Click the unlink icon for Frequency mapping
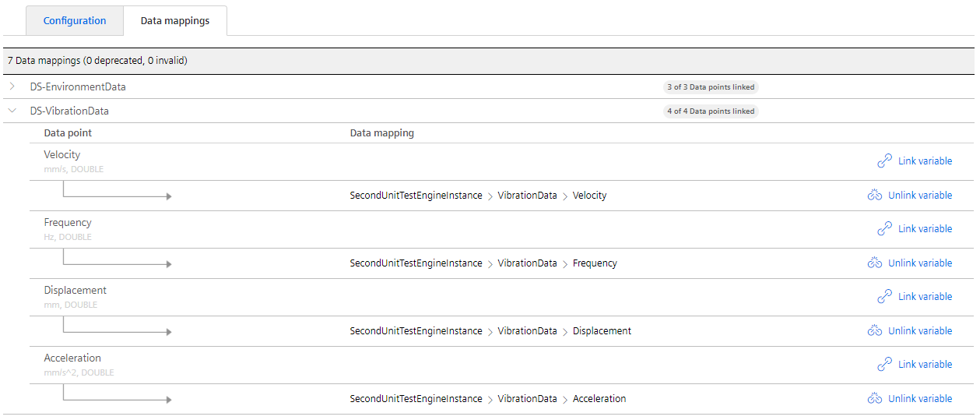 [875, 263]
